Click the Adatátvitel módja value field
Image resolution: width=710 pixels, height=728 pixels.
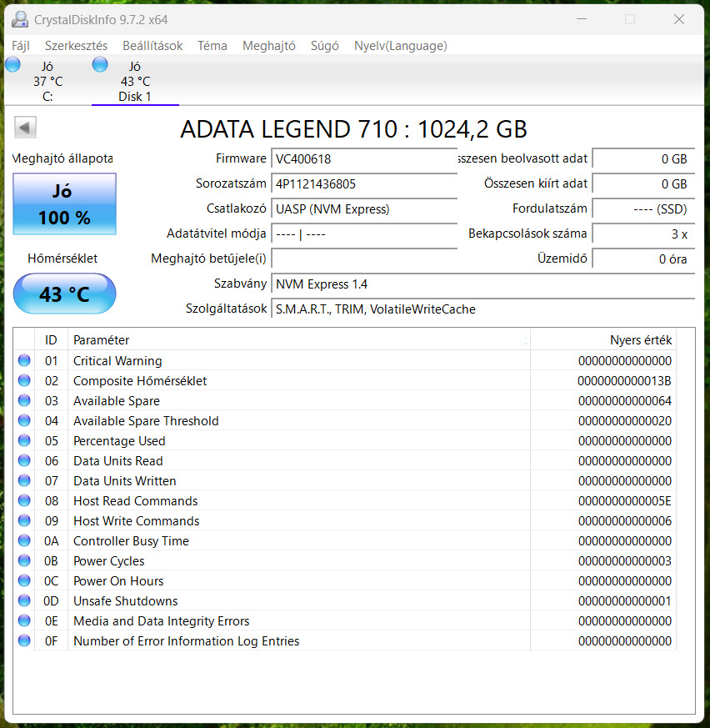tap(364, 234)
